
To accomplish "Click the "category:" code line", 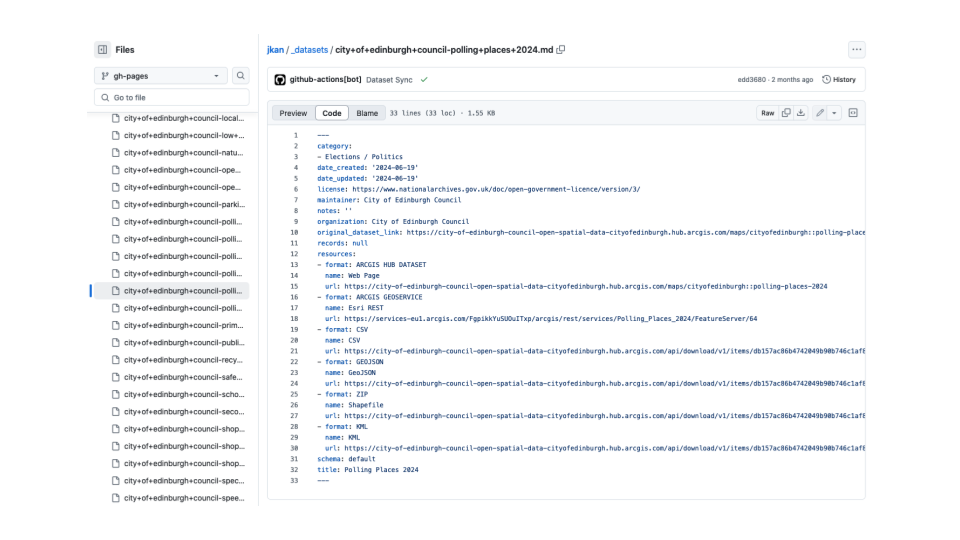I will click(x=334, y=146).
